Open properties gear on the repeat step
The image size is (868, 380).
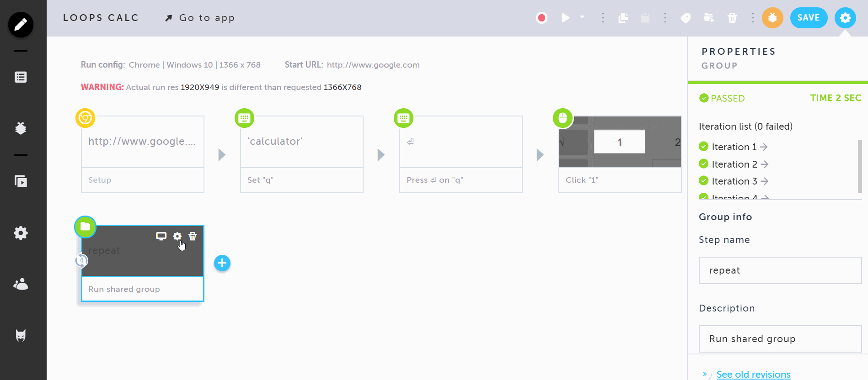point(177,236)
